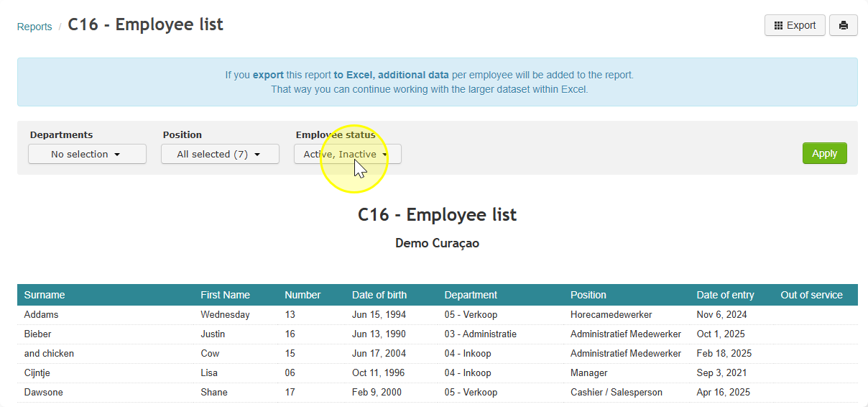Export the report to Excel
The image size is (868, 407).
click(x=795, y=25)
